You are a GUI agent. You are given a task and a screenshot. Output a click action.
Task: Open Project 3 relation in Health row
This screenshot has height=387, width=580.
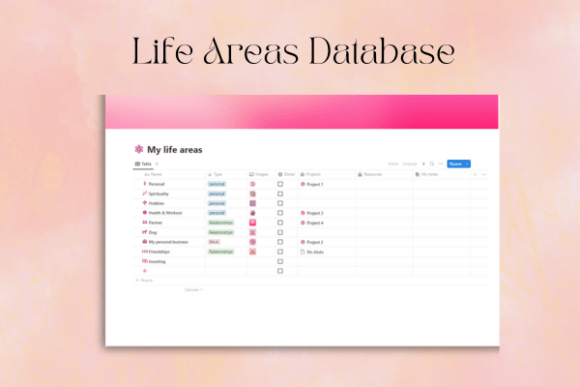point(312,213)
